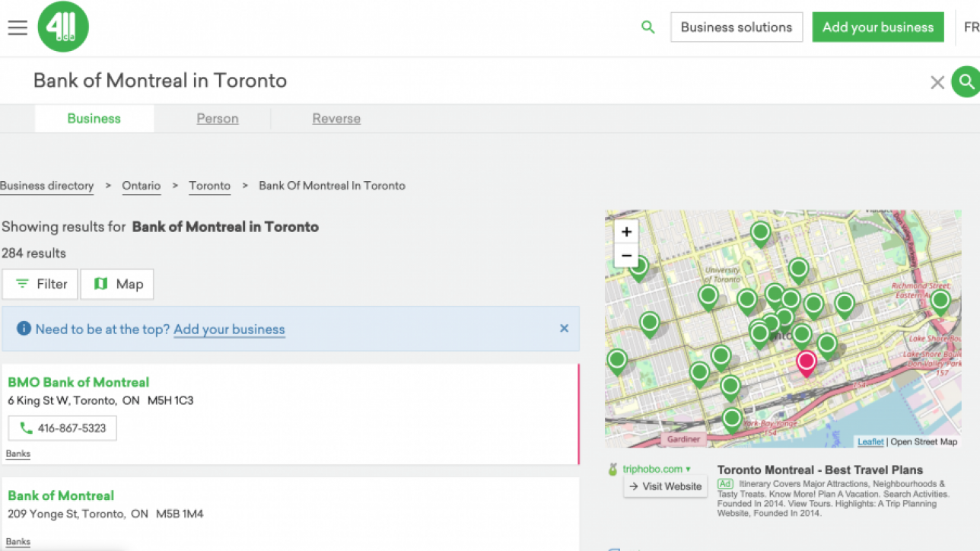Open Bank of Montreal Yonge St listing
This screenshot has height=551, width=980.
coord(61,495)
